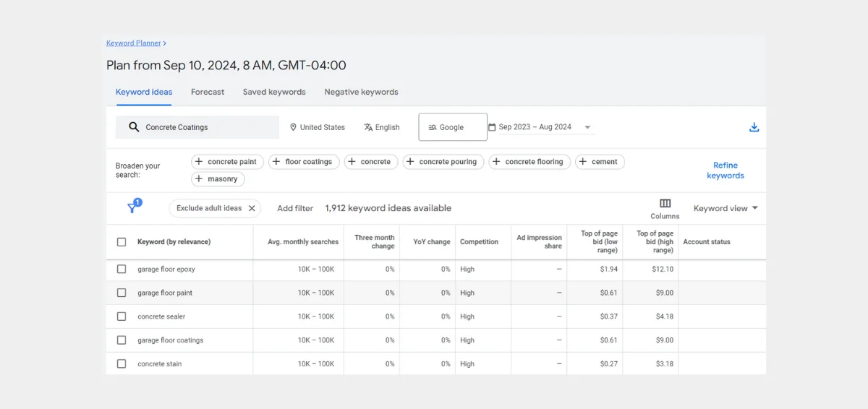This screenshot has width=868, height=409.
Task: Click the $3.18 high bid value
Action: pyautogui.click(x=665, y=363)
